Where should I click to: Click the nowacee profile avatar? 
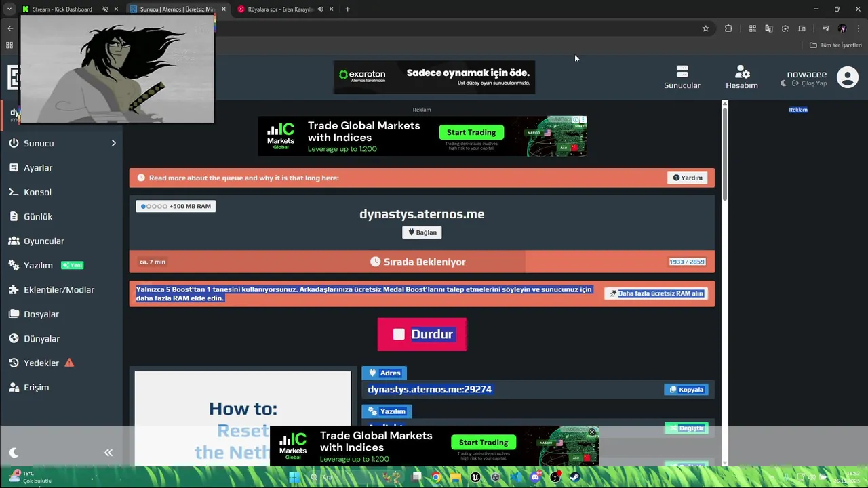click(847, 77)
